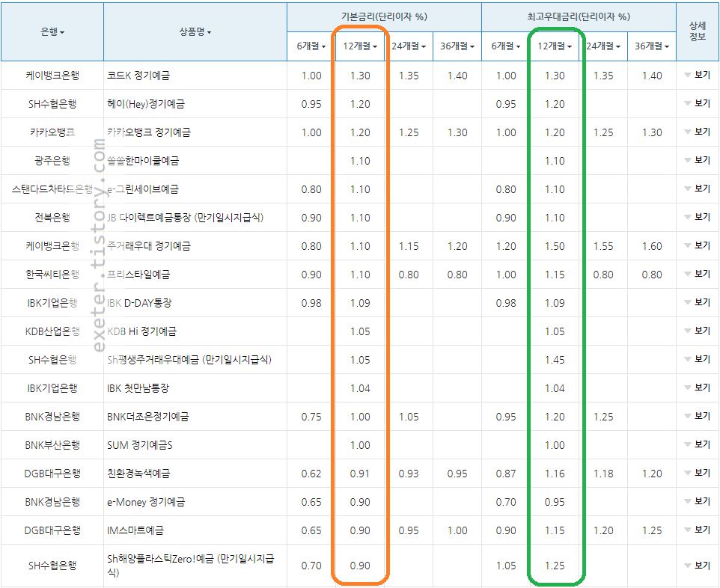Sort 기본금리 24개월 column
The width and height of the screenshot is (720, 588).
[409, 46]
